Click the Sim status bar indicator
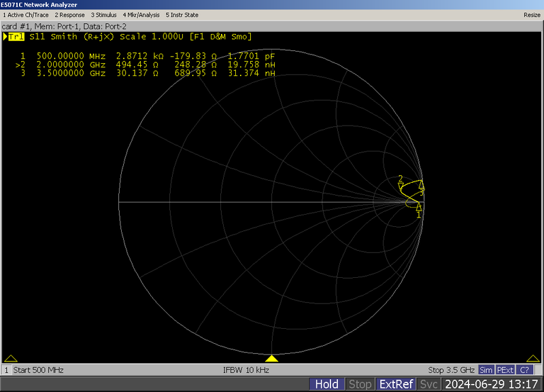The image size is (544, 392). pos(486,370)
